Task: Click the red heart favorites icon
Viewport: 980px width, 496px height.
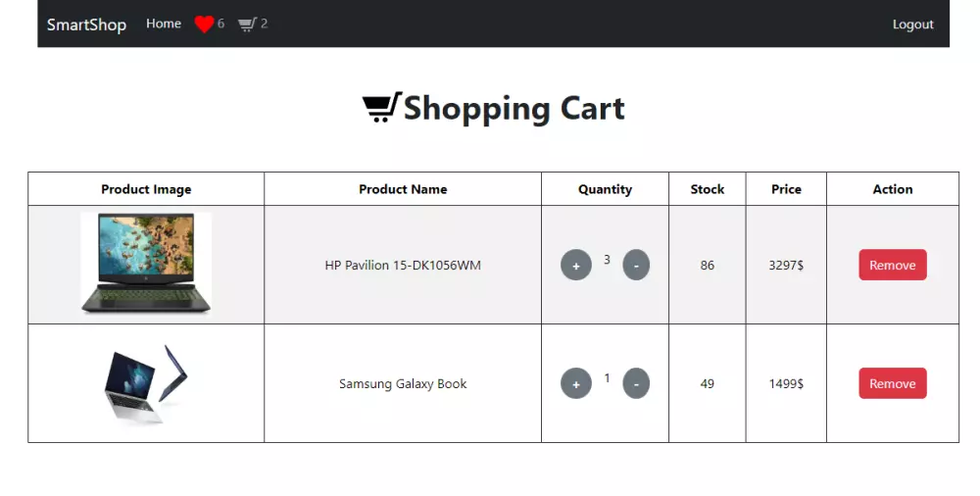Action: point(204,25)
